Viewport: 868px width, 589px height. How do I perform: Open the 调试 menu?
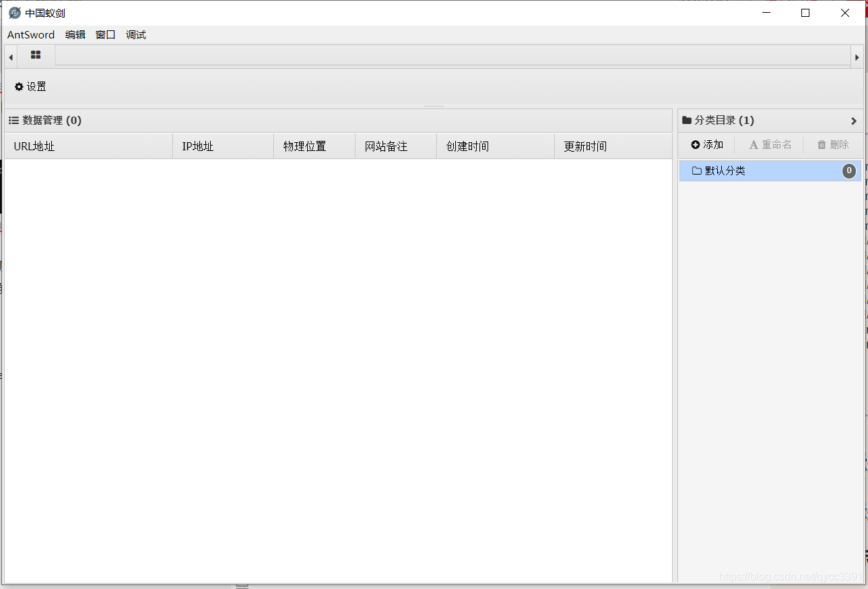(x=136, y=35)
